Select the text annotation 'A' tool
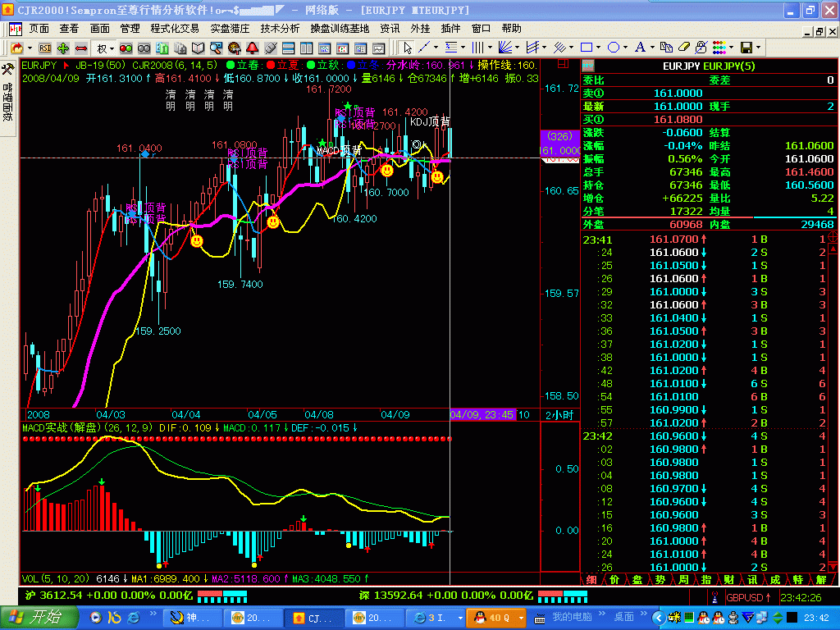 640,48
